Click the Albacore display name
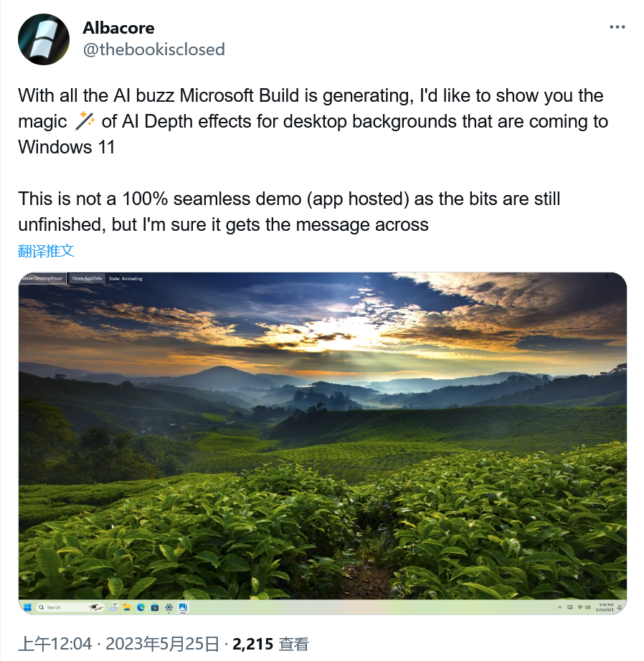 (118, 28)
